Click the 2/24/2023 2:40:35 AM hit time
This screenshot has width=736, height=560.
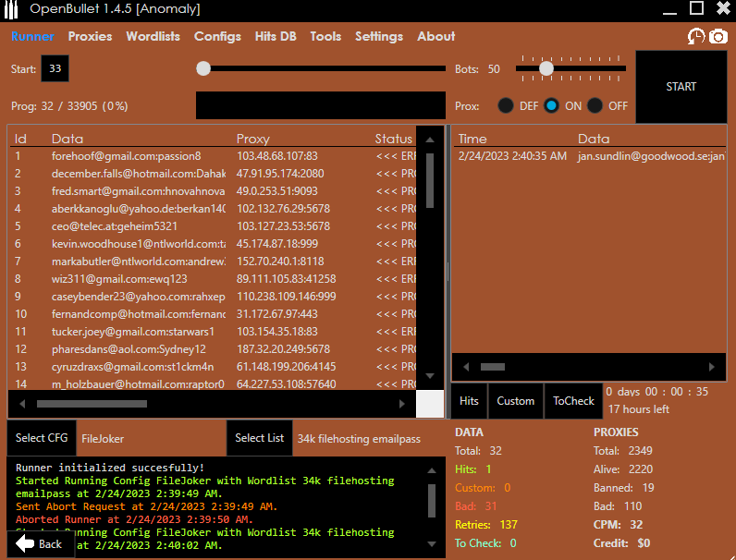pyautogui.click(x=512, y=156)
